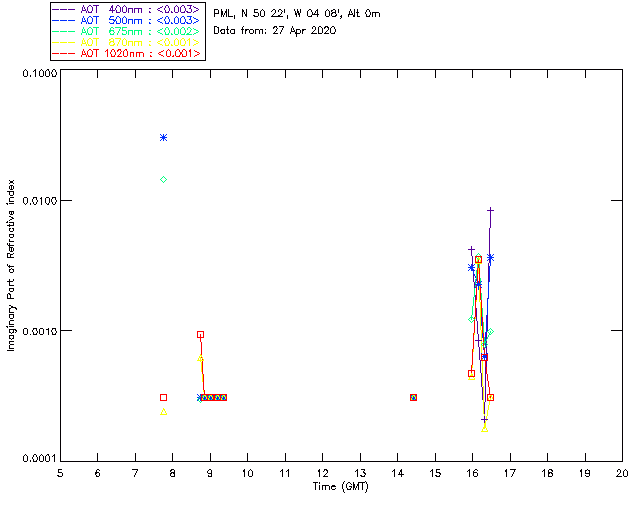
Task: Click the green diamond marker before hour 8
Action: pos(164,180)
